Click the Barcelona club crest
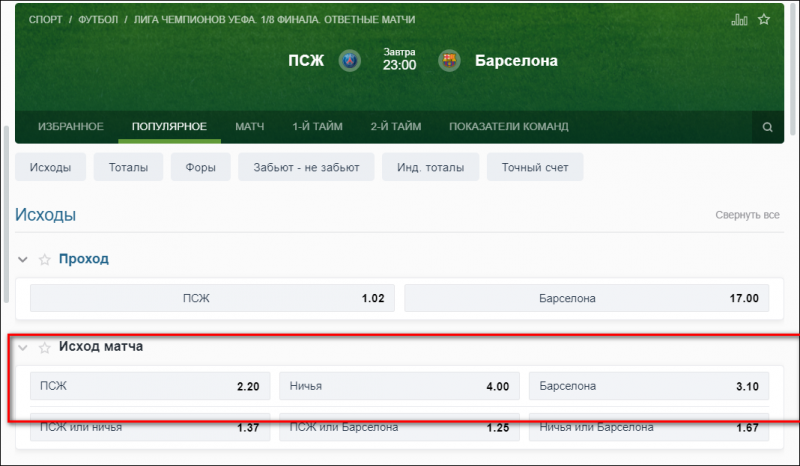The height and width of the screenshot is (466, 800). (449, 61)
